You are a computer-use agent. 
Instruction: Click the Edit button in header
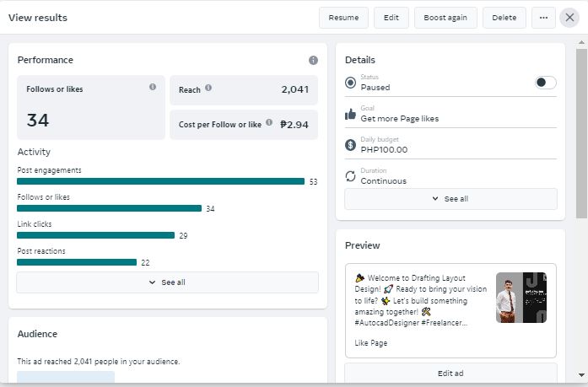391,18
